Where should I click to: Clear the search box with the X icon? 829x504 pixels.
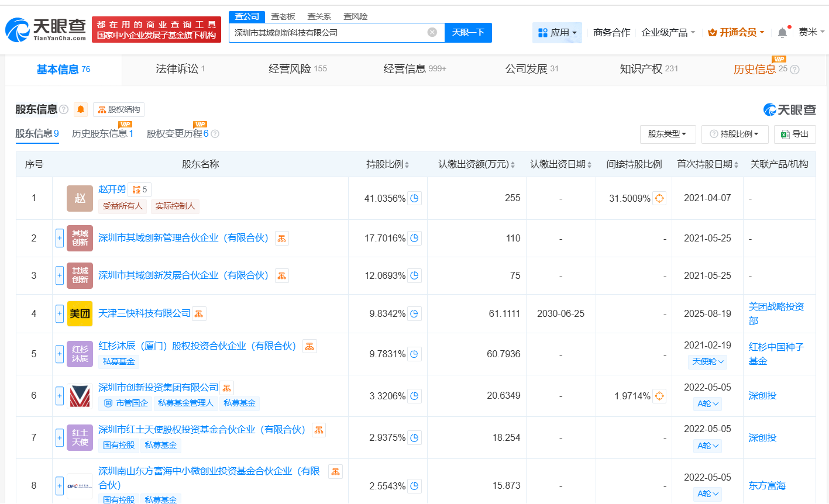click(432, 32)
